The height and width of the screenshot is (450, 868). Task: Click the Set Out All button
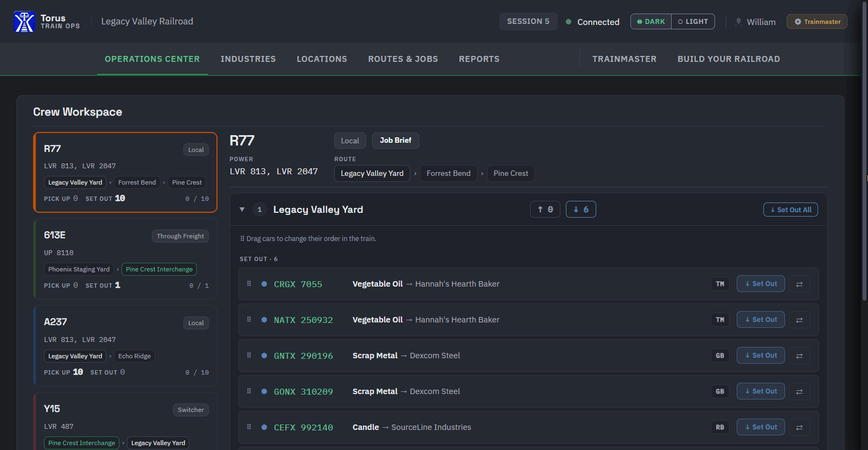click(790, 210)
